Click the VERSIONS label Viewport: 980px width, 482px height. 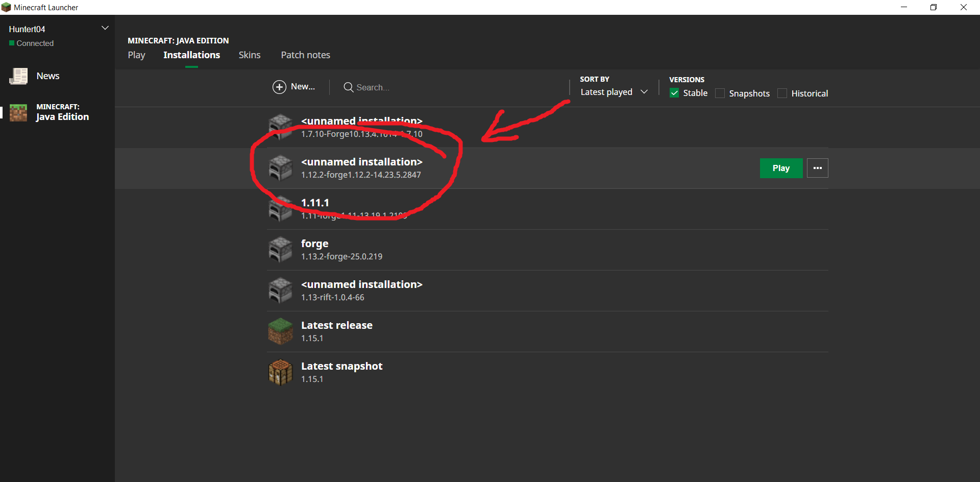[687, 80]
